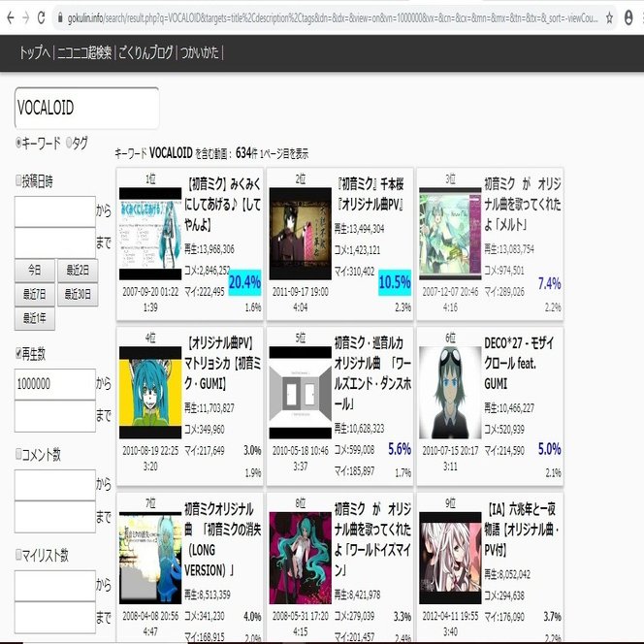Screen dimensions: 644x644
Task: Open title link 六兆年と一夜物語
Action: click(x=522, y=529)
